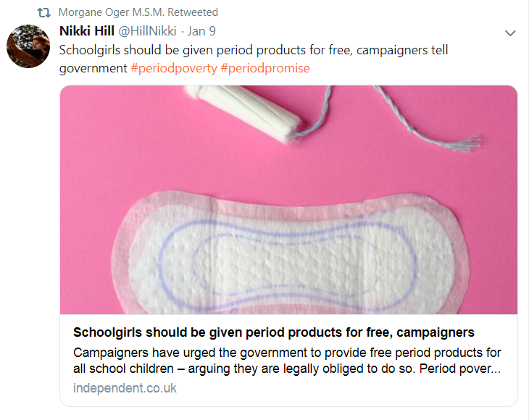Click the frayed tampon string end
The image size is (529, 420).
(470, 143)
